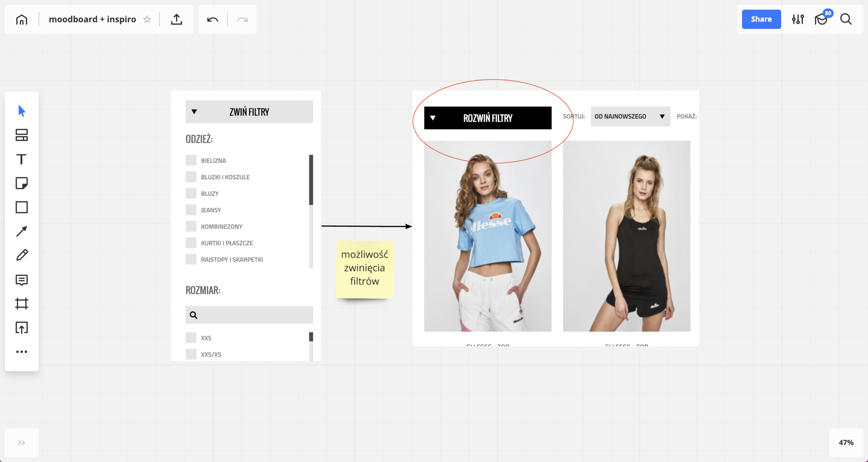Click the export board icon
This screenshot has height=462, width=868.
[176, 19]
